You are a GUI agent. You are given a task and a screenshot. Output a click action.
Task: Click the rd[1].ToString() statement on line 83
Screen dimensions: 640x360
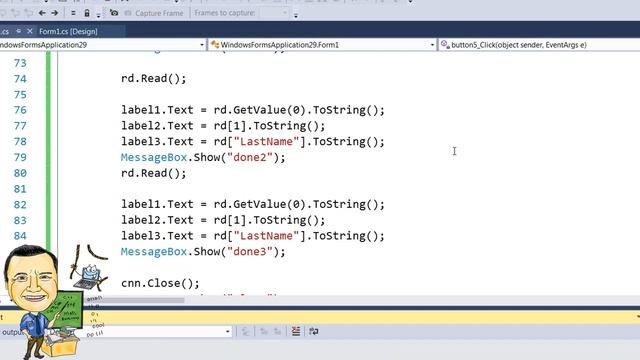pos(223,220)
